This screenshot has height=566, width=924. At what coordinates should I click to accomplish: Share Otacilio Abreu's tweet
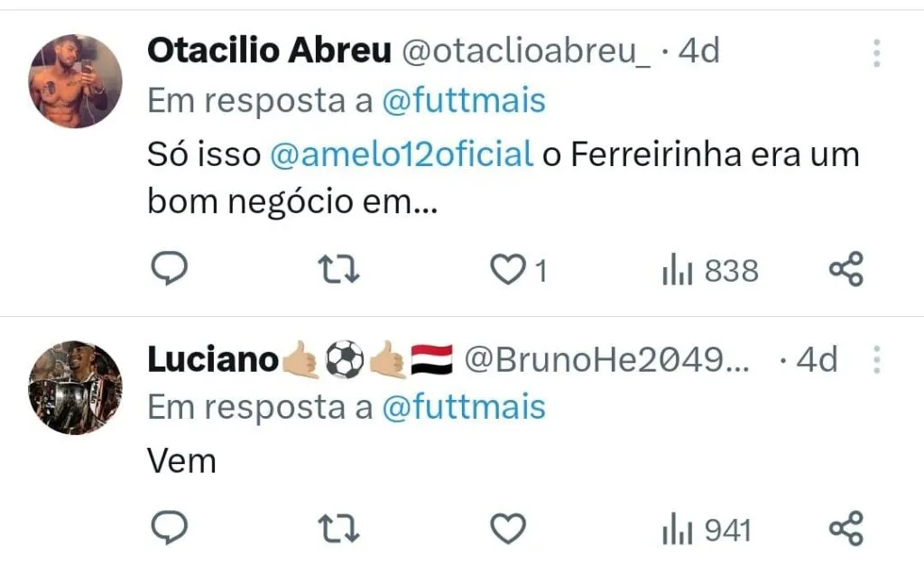click(x=845, y=269)
